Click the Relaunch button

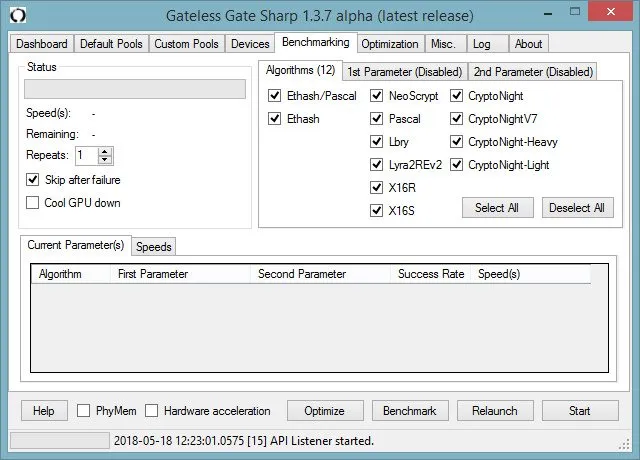click(495, 411)
